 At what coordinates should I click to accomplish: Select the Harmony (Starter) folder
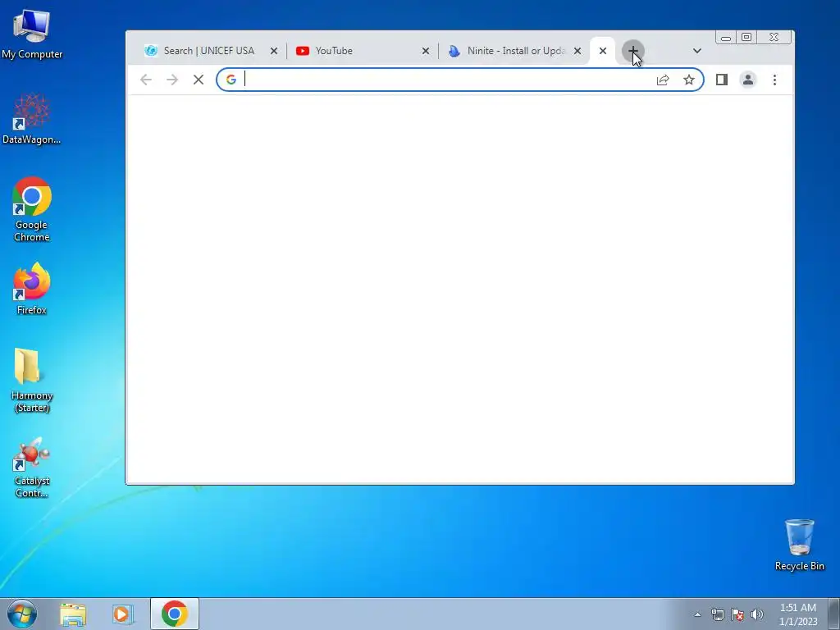(x=32, y=381)
